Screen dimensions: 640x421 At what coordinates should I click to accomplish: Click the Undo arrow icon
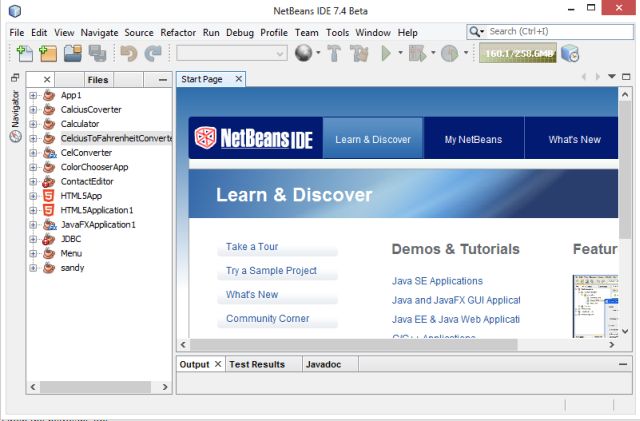(129, 53)
